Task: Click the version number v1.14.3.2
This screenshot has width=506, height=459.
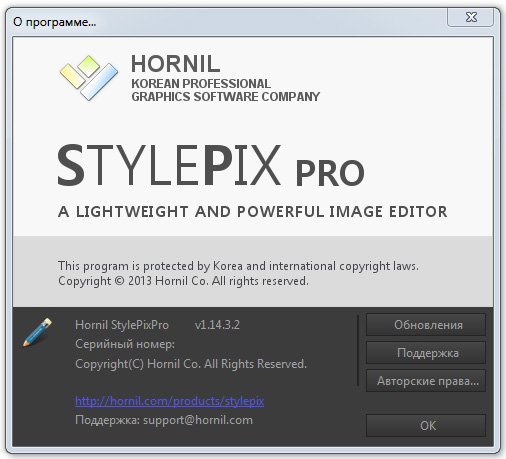Action: point(217,325)
